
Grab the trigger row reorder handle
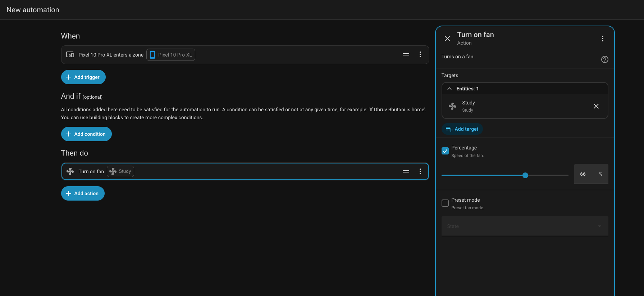406,54
